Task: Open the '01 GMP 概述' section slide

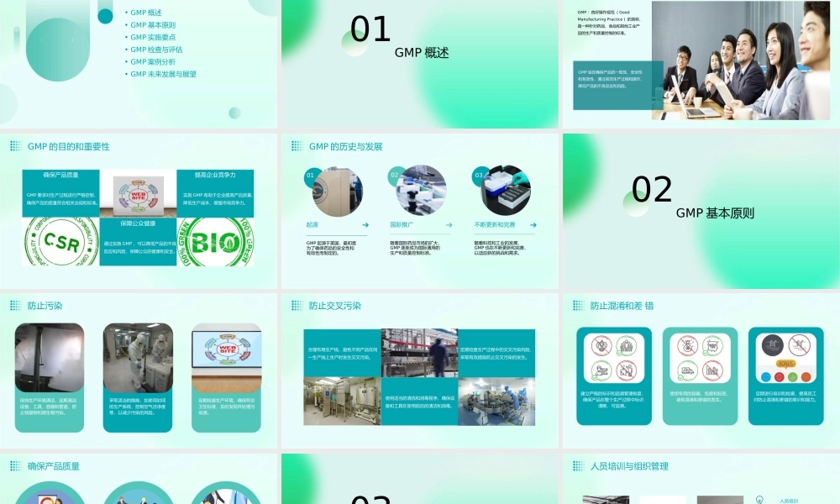Action: click(x=419, y=64)
